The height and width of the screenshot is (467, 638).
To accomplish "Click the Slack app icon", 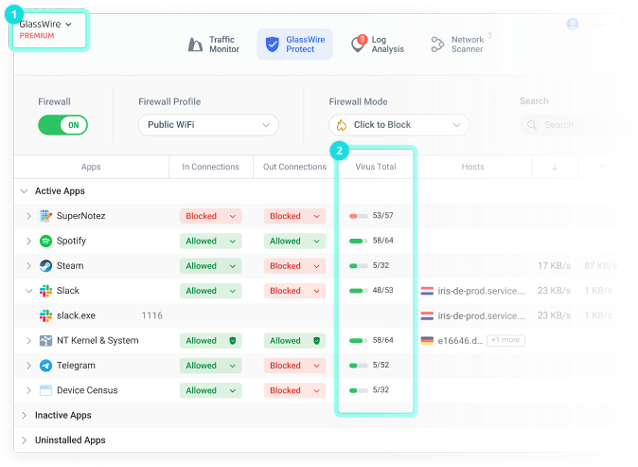I will 46,291.
